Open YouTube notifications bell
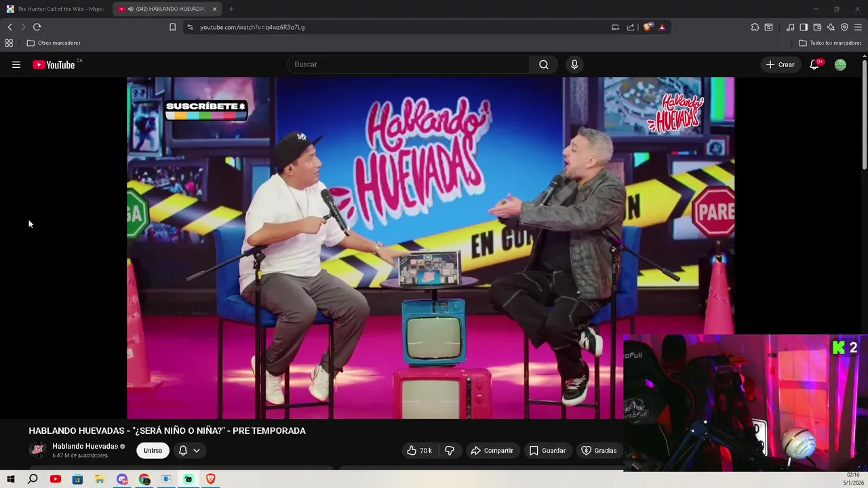This screenshot has height=488, width=868. pos(814,64)
